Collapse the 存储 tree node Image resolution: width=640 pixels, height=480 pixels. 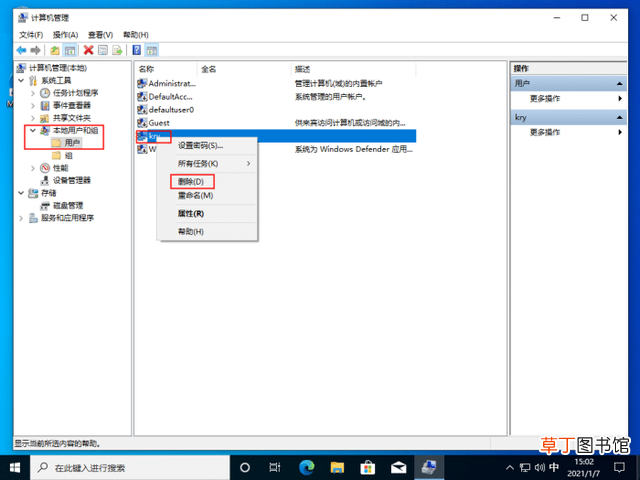pos(21,193)
